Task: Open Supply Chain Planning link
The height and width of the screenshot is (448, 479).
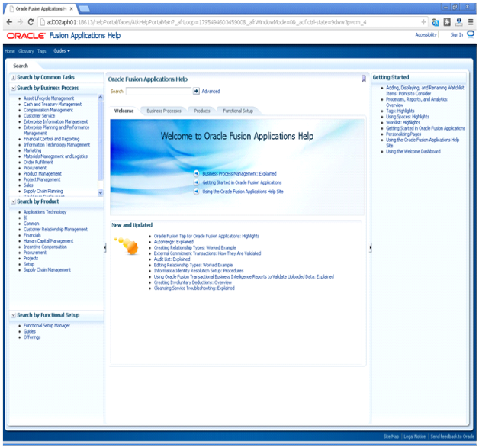Action: pyautogui.click(x=43, y=192)
